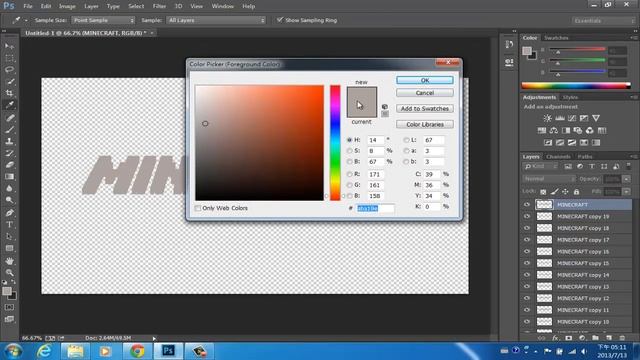640x360 pixels.
Task: Hide the MINECRAFT copy 19 layer
Action: point(527,216)
